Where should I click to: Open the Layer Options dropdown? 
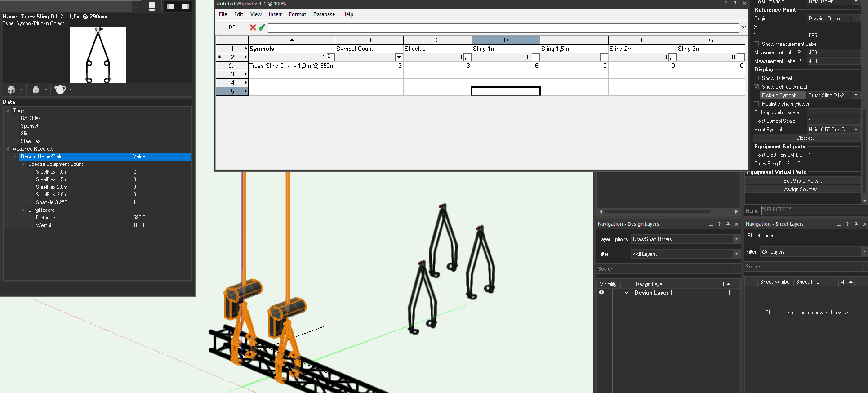[685, 239]
